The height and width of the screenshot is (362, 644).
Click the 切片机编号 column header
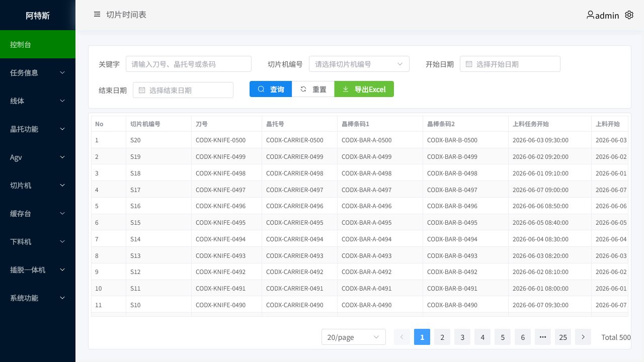[x=159, y=124]
